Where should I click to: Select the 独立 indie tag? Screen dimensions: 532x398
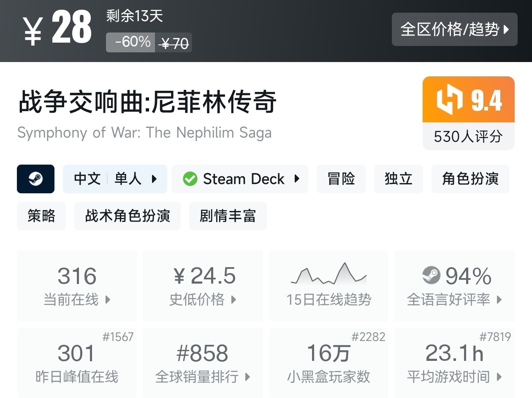pyautogui.click(x=398, y=179)
